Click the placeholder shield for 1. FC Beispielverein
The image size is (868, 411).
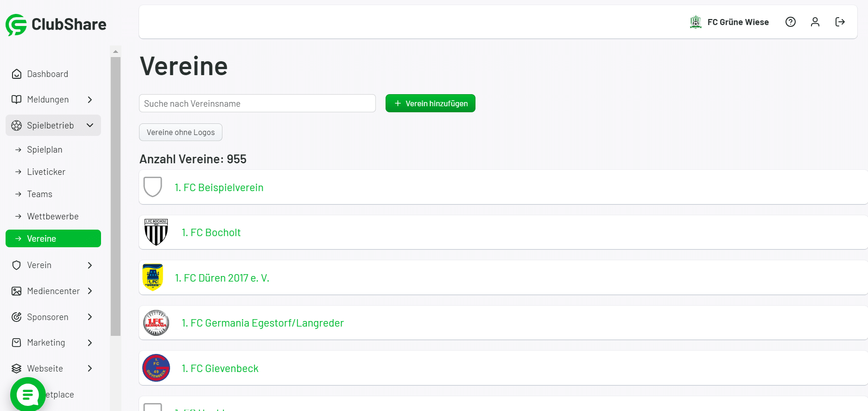[153, 187]
